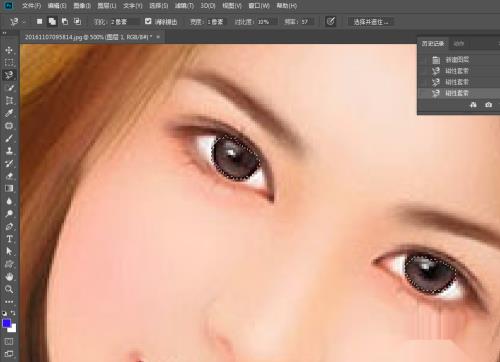Open the 选择(S) menu
The image size is (500, 362).
(158, 6)
